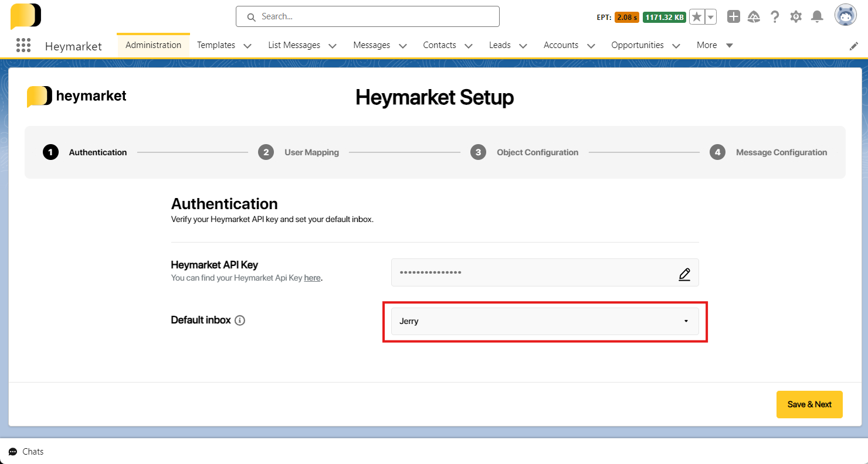Image resolution: width=868 pixels, height=464 pixels.
Task: Open the Contacts tab
Action: (440, 45)
